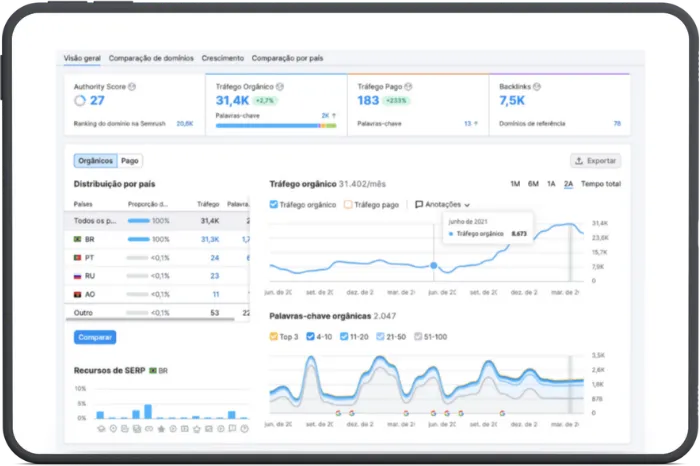Select the 1A time range

pos(551,184)
